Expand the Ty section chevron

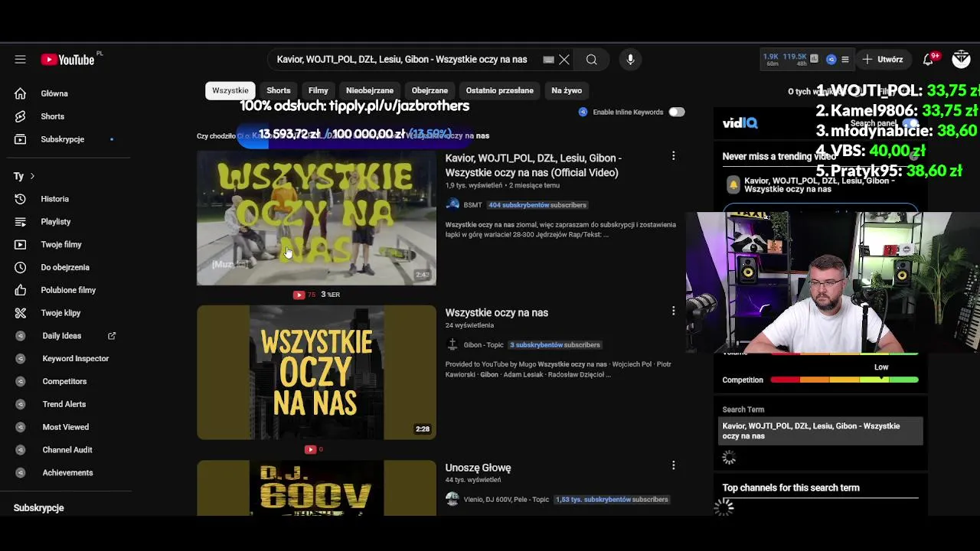(x=32, y=176)
